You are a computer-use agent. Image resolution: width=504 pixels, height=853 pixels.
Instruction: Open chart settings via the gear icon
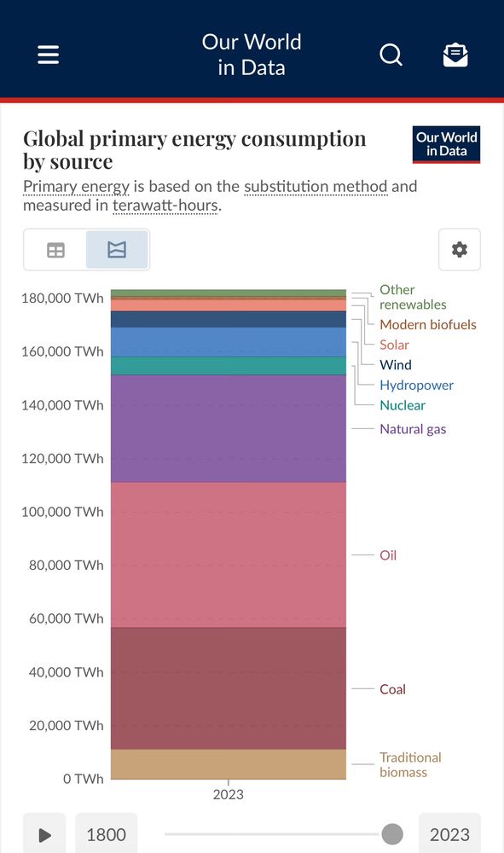(x=459, y=249)
